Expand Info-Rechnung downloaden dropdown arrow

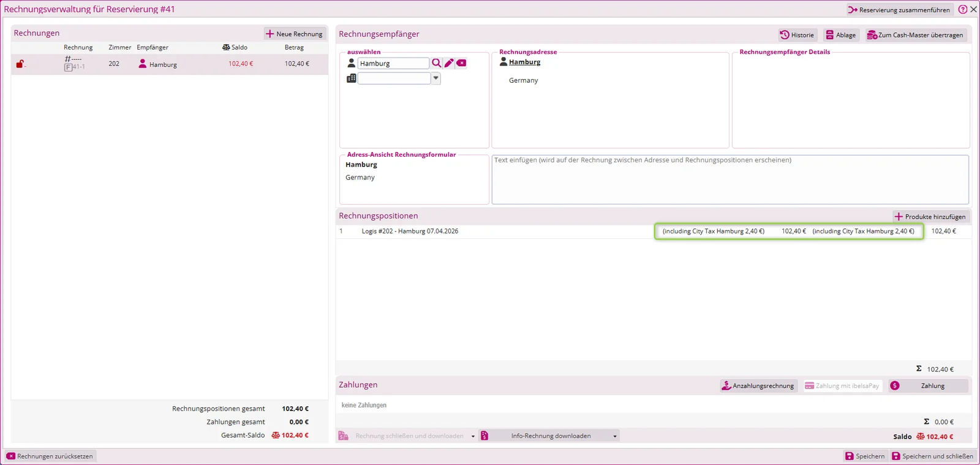[x=614, y=436]
